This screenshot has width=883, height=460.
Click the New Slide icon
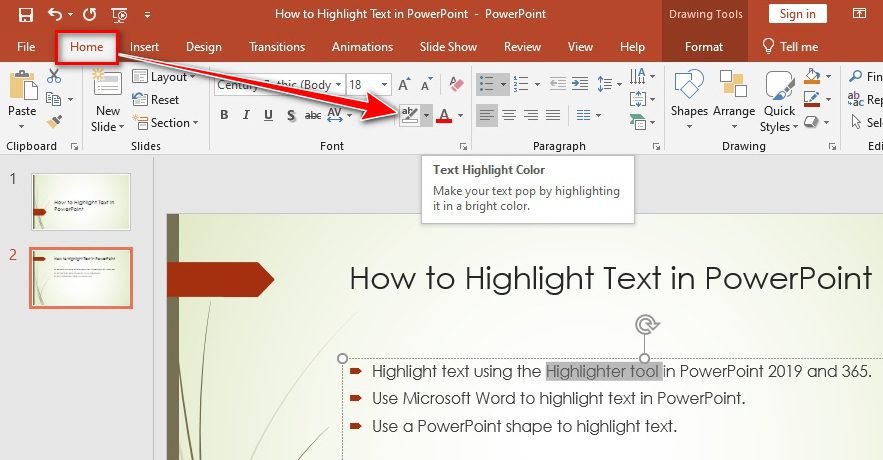pyautogui.click(x=107, y=83)
